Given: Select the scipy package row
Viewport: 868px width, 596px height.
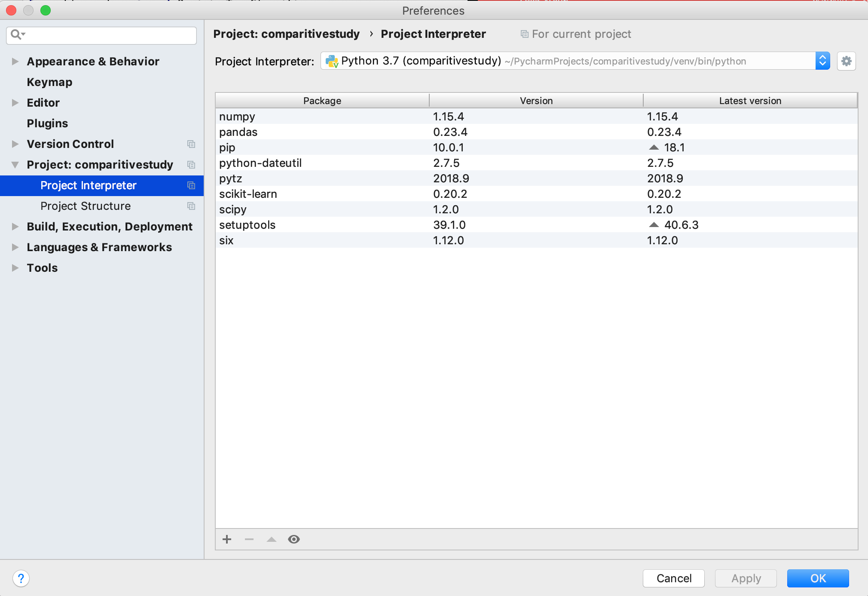Looking at the screenshot, I should point(536,209).
